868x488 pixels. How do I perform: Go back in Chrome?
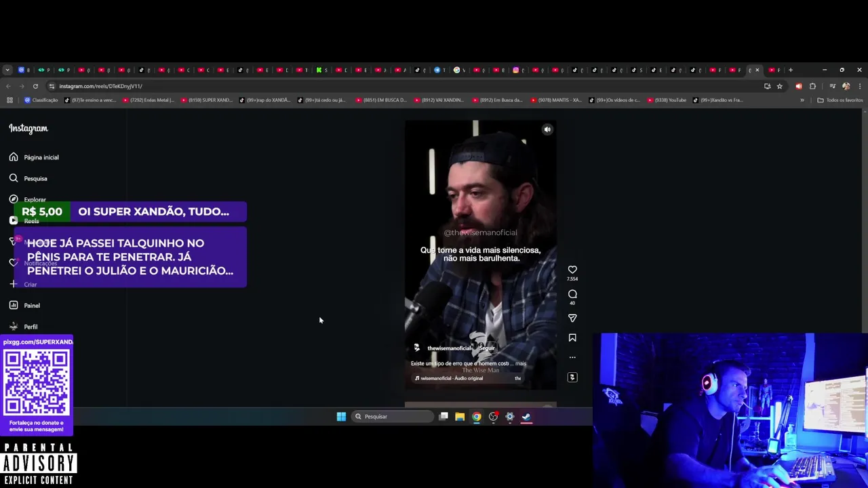(8, 86)
